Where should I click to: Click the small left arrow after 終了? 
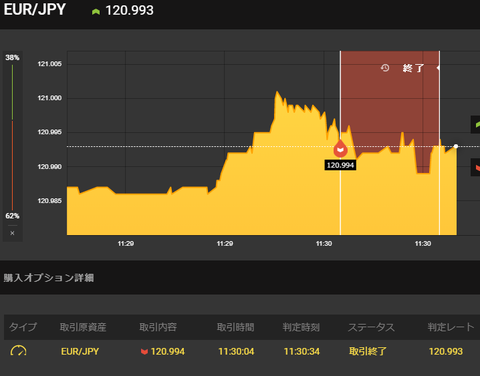(x=438, y=68)
